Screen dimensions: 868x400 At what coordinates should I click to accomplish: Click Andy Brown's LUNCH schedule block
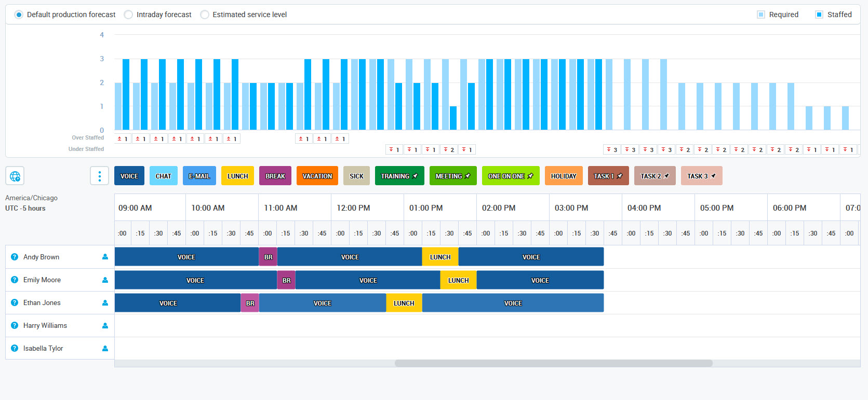[440, 257]
